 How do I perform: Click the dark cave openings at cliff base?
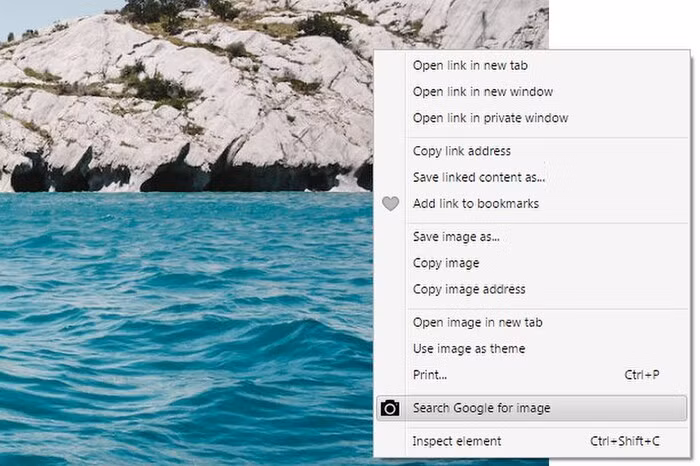180,176
